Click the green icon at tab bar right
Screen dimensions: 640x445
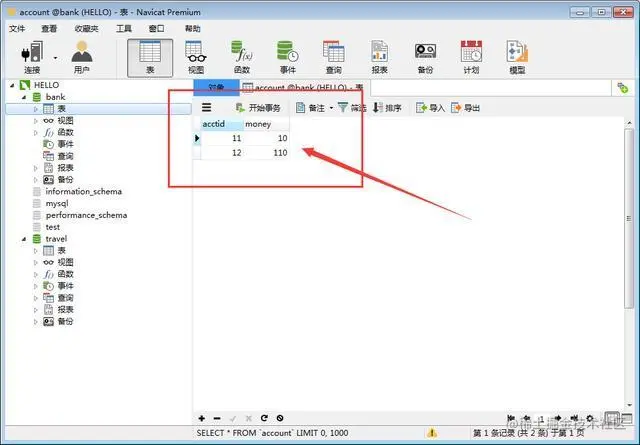(623, 87)
